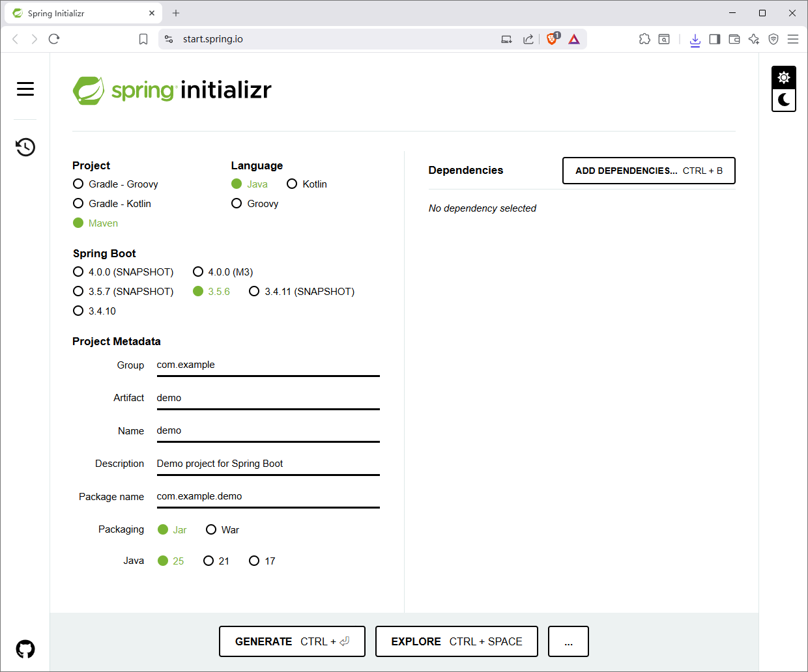Click the Spring Initializr browser tab

78,13
